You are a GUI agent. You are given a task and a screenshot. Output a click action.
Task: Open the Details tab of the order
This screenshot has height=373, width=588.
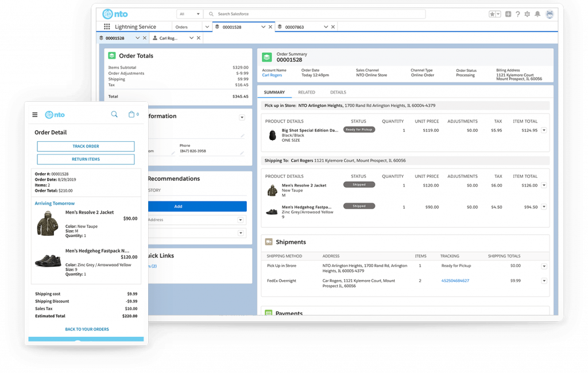click(x=338, y=92)
